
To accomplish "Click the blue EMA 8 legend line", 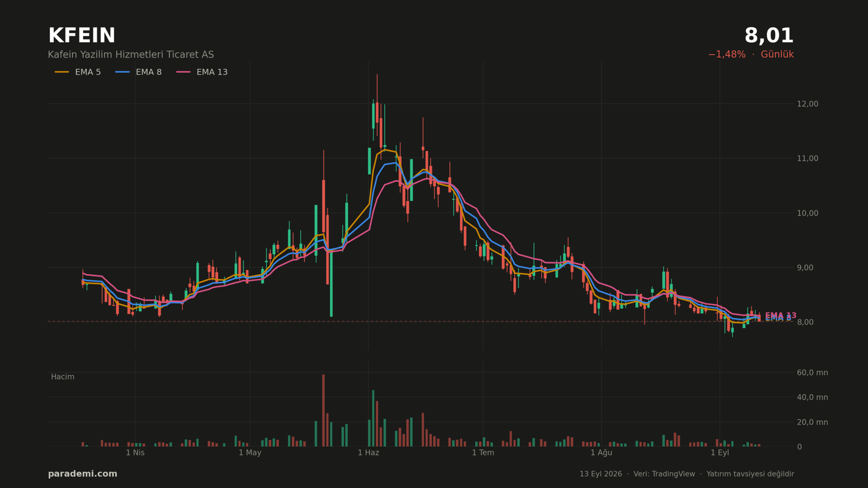I will tap(123, 72).
